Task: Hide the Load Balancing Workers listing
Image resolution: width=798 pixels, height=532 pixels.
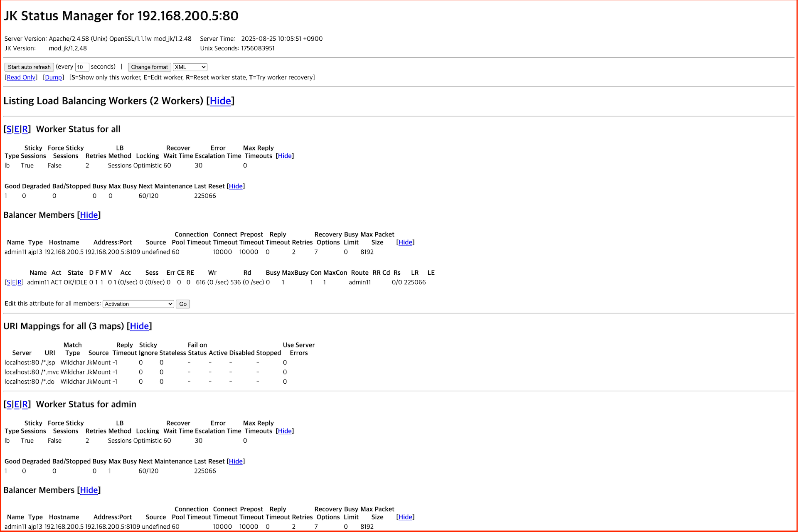Action: coord(220,101)
